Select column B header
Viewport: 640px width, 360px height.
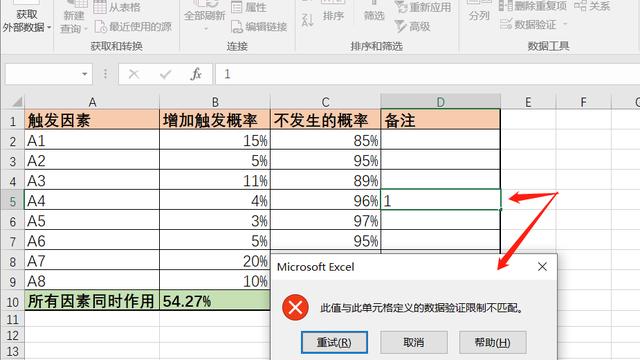215,102
